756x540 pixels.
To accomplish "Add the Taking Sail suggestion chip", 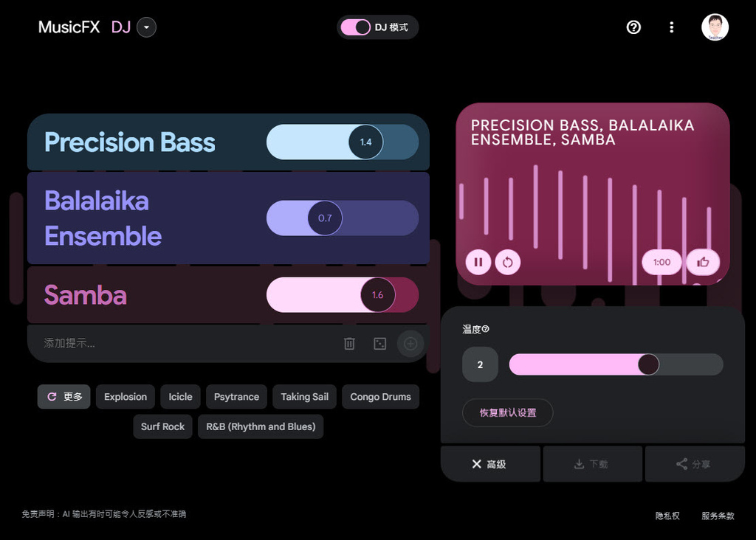I will tap(305, 397).
